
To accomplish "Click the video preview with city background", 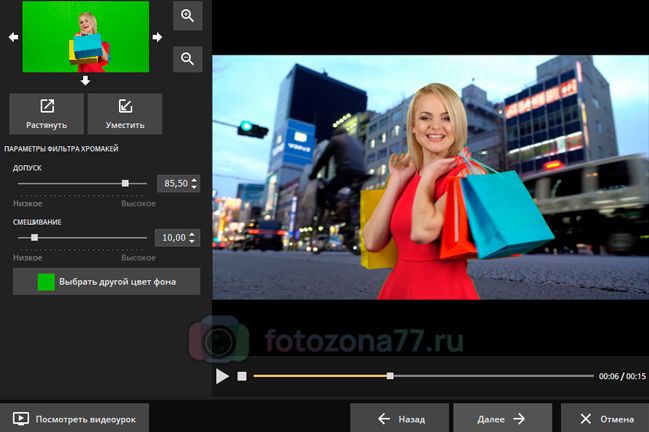I will tap(430, 177).
